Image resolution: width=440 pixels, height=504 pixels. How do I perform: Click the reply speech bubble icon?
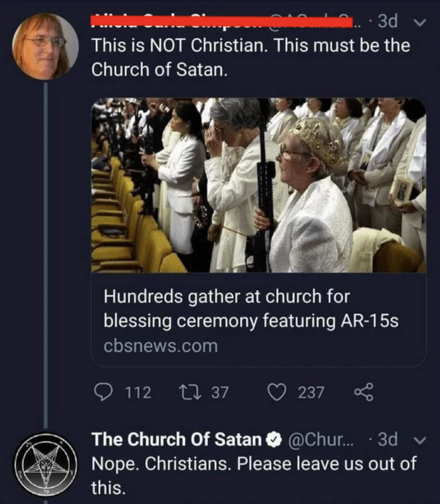point(102,393)
